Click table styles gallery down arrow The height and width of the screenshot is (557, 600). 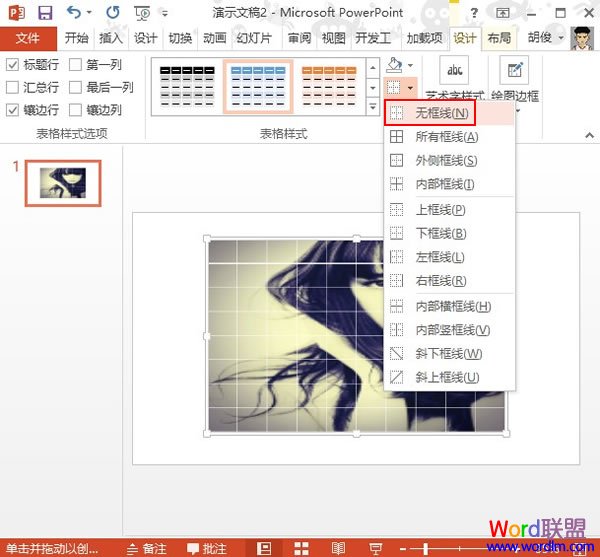(x=373, y=88)
